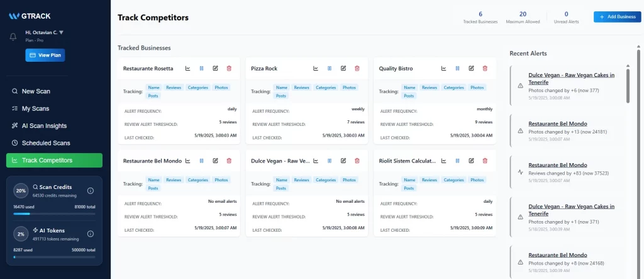Click the Categories tag on Quality Bistro

(x=453, y=88)
